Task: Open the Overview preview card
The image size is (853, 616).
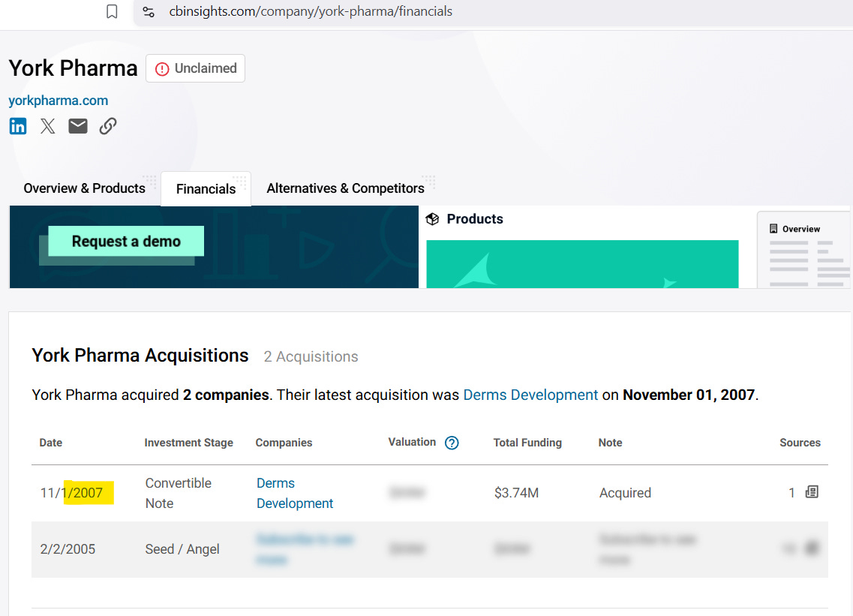Action: coord(804,250)
